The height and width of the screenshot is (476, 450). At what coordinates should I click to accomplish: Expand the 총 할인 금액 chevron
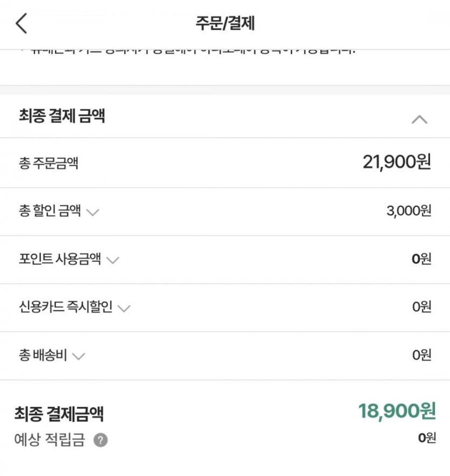[x=93, y=212]
